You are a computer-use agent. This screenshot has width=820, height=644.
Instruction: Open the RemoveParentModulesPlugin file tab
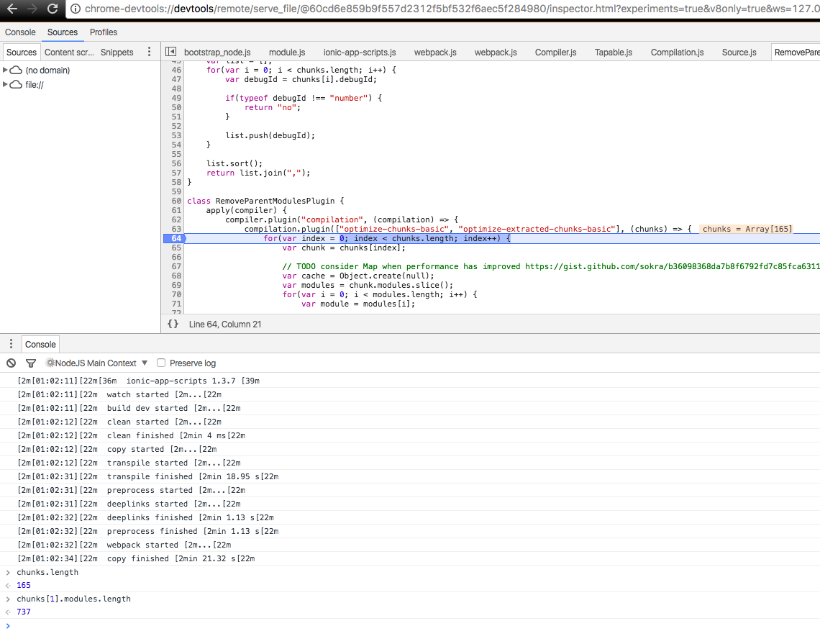point(796,53)
